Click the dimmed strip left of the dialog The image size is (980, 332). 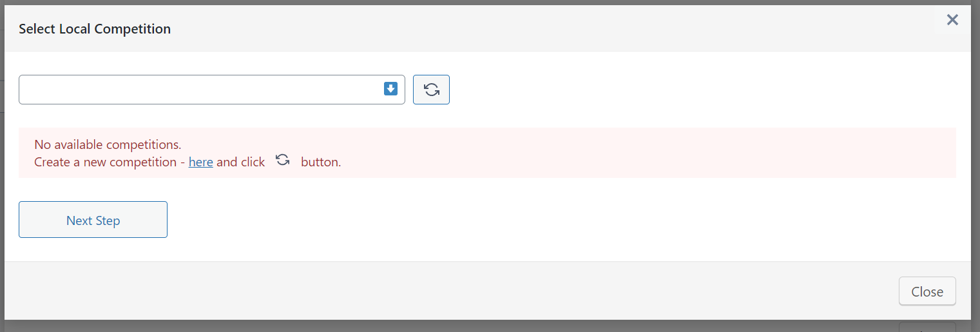[x=2, y=161]
